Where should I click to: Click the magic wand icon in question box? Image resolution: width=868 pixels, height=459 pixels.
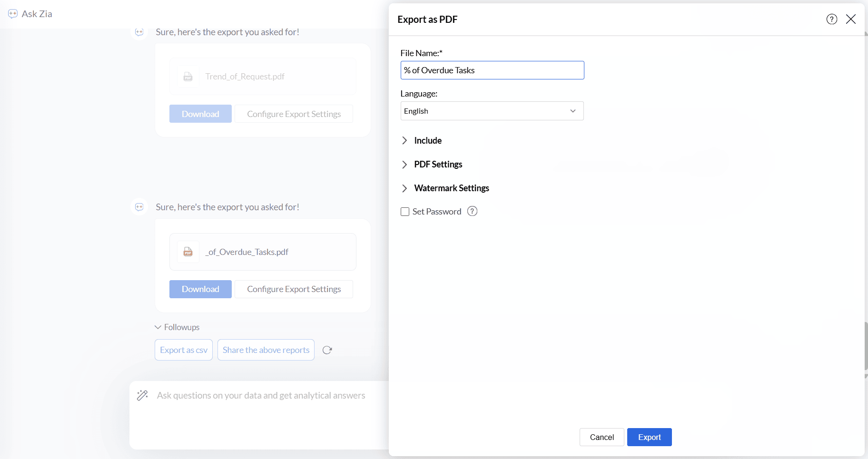coord(142,395)
